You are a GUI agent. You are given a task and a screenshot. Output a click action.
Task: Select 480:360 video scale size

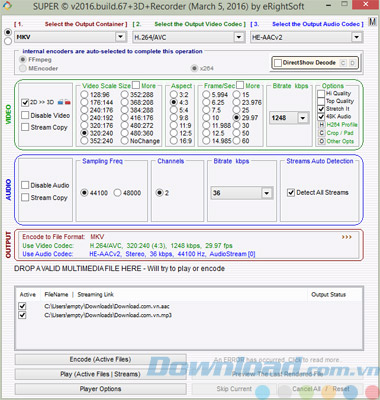[x=125, y=133]
